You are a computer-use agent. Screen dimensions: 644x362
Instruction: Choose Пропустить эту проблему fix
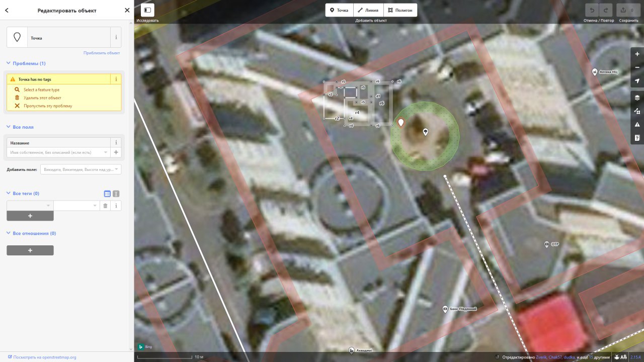[x=48, y=106]
